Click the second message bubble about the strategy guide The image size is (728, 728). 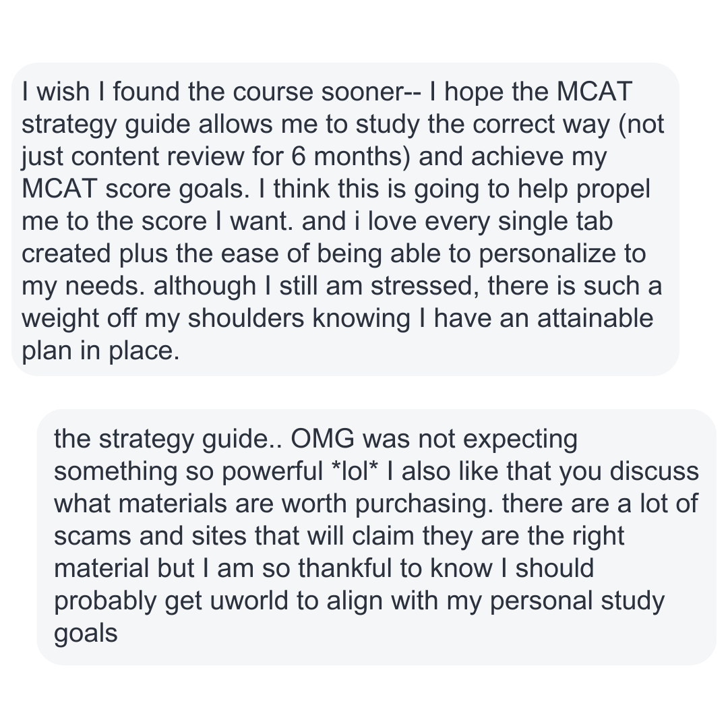(377, 537)
